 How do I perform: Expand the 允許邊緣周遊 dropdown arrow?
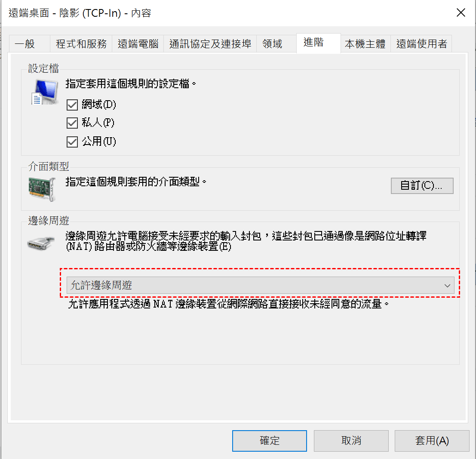447,286
